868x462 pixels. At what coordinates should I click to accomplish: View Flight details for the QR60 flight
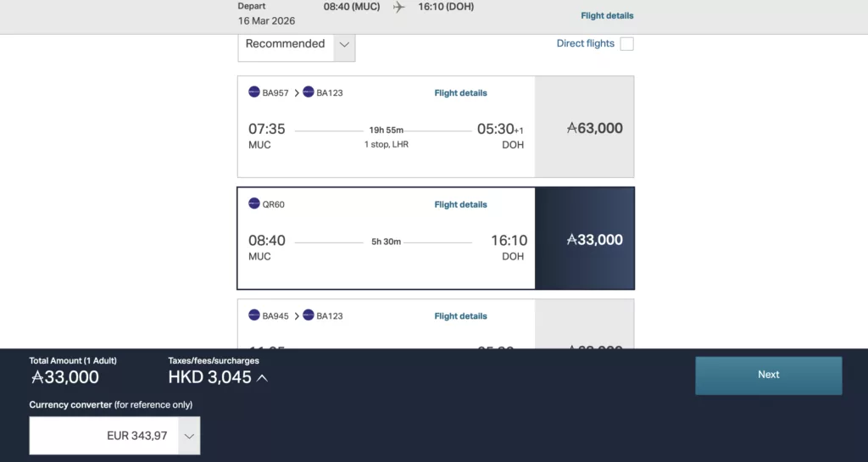460,204
